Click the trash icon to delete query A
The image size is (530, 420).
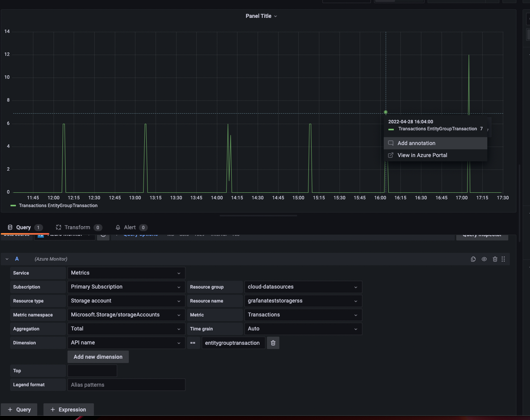pyautogui.click(x=495, y=259)
